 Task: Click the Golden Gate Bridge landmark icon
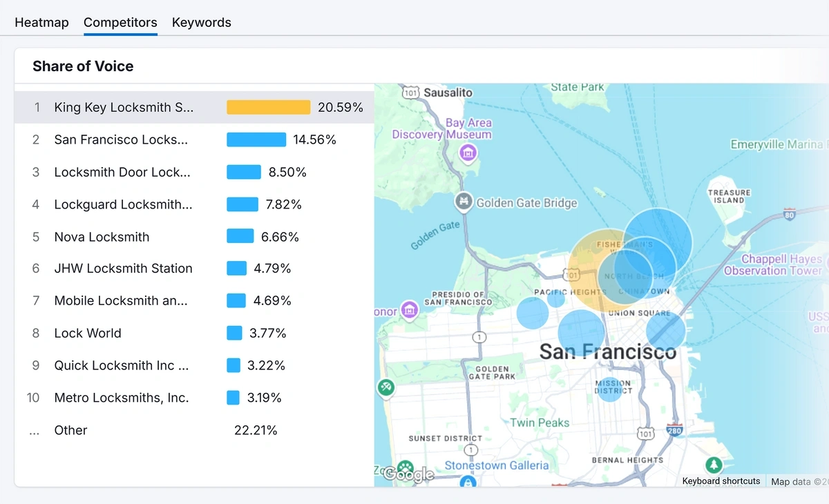click(464, 202)
